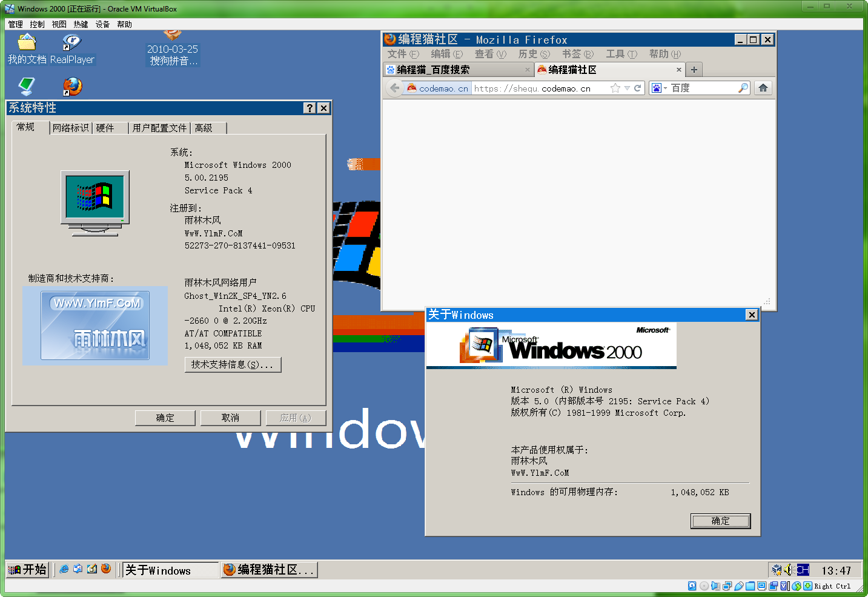
Task: Launch Outlook Express from quick launch
Action: [78, 569]
